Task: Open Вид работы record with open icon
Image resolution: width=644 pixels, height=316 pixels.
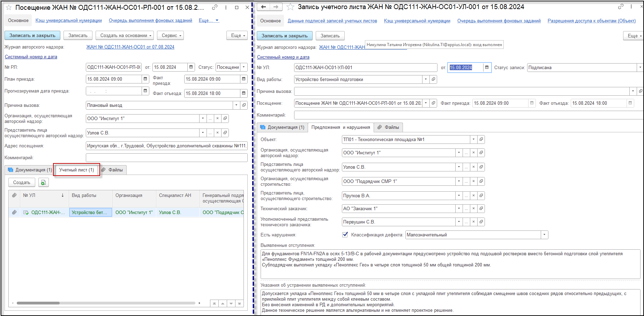Action: pyautogui.click(x=433, y=80)
